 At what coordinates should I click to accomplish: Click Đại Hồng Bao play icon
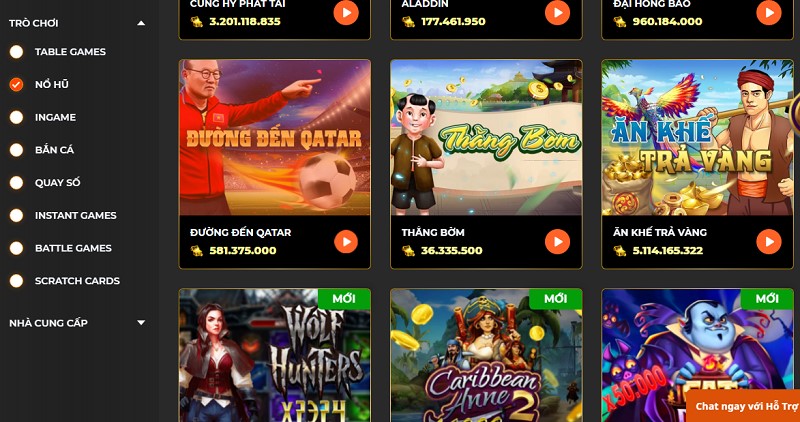coord(768,13)
